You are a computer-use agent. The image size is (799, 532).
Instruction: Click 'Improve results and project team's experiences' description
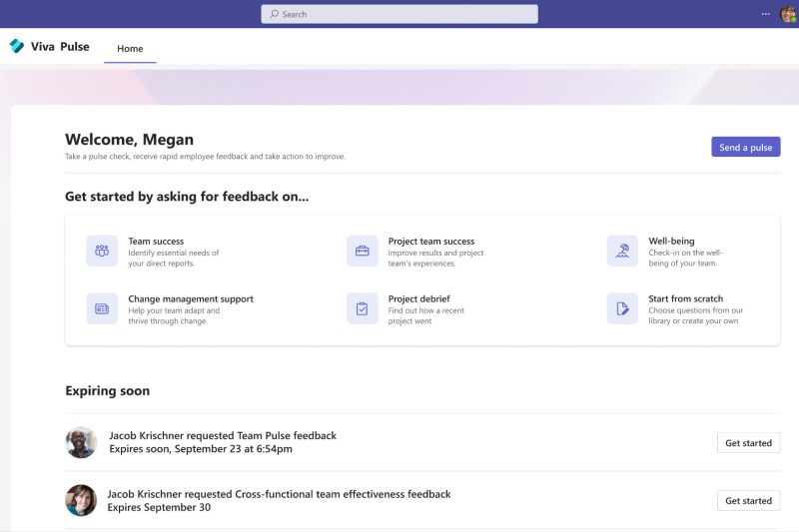435,259
